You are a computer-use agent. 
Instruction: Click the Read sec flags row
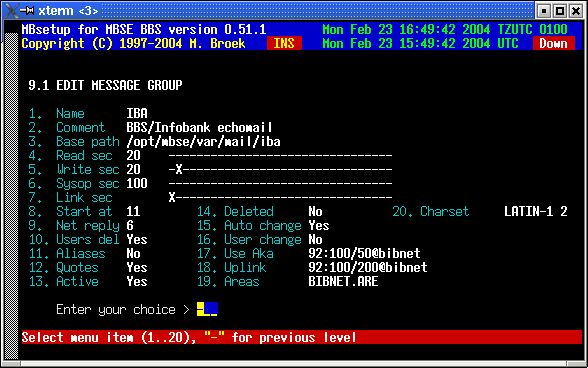pyautogui.click(x=280, y=156)
